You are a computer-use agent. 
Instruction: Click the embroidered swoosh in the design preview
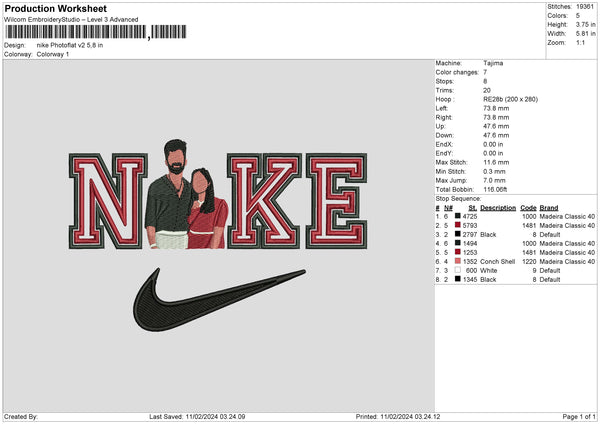[x=219, y=299]
